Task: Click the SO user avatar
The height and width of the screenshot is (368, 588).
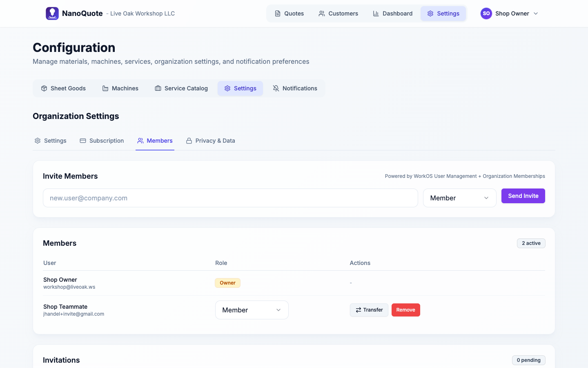Action: click(486, 13)
